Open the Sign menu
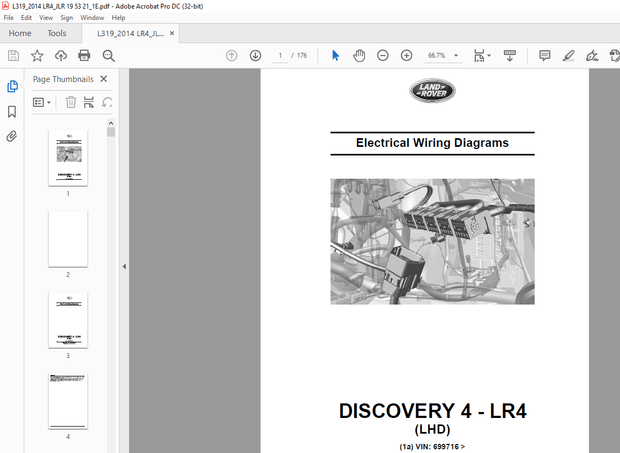 coord(66,18)
